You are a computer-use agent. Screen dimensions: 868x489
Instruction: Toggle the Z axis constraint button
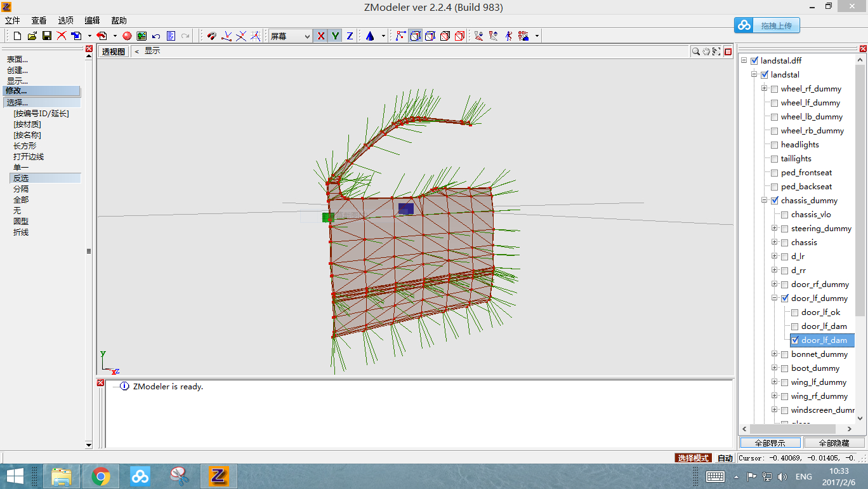click(x=350, y=36)
